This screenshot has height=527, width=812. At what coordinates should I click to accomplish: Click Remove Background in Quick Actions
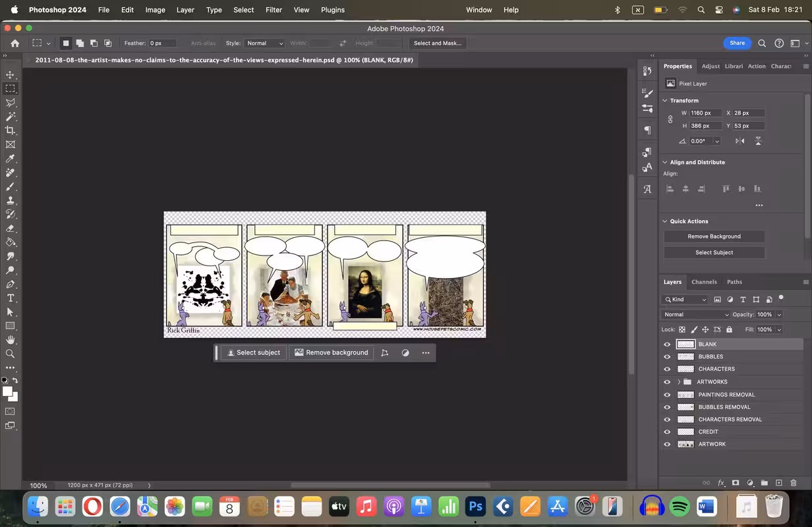coord(714,236)
